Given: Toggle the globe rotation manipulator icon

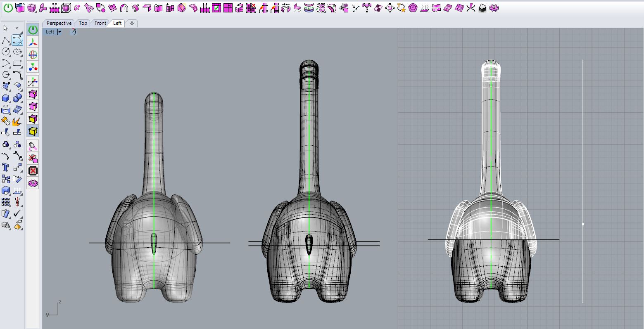Looking at the screenshot, I should click(33, 54).
